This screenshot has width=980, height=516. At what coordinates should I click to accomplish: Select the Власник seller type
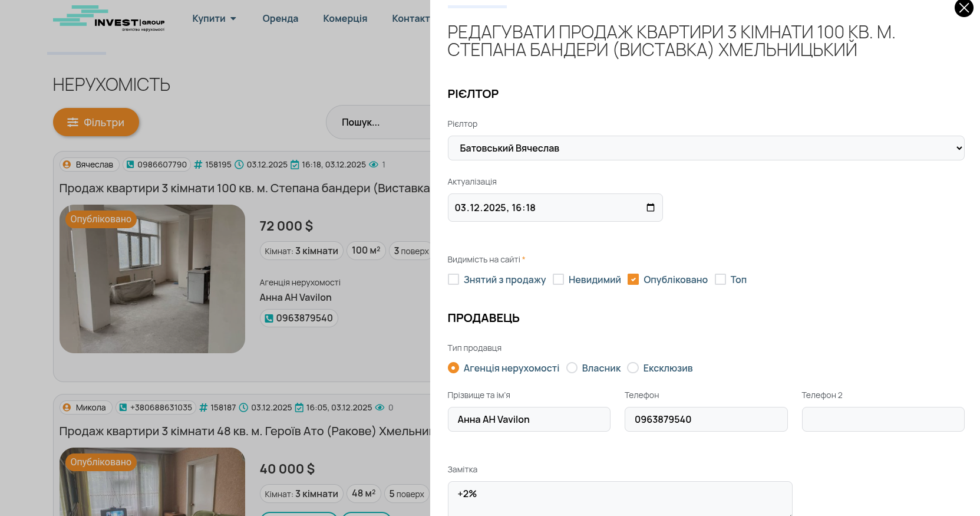[572, 368]
